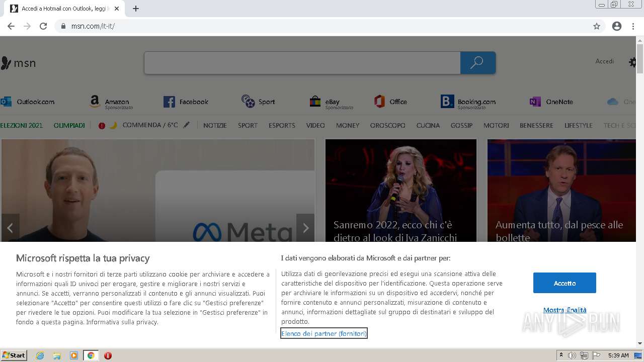Open the Aumenta tutto bollette article

click(561, 191)
